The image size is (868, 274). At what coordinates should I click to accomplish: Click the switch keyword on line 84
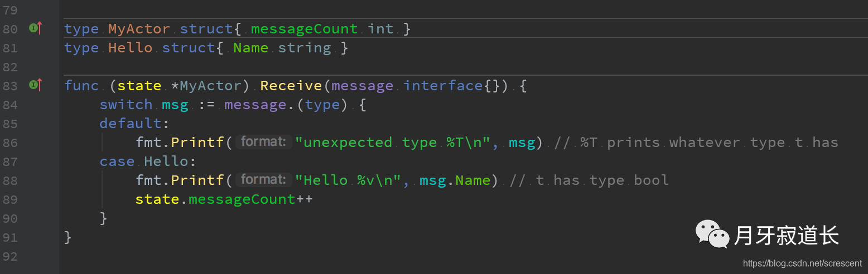coord(126,105)
